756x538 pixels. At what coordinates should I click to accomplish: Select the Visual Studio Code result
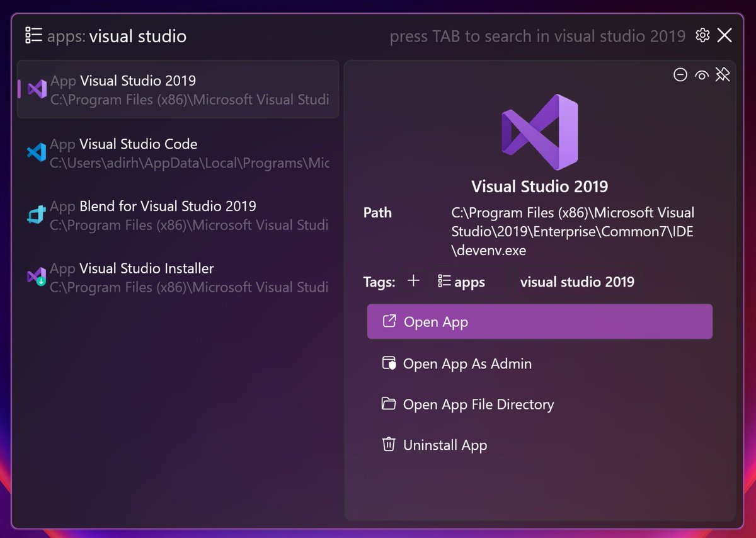[178, 153]
